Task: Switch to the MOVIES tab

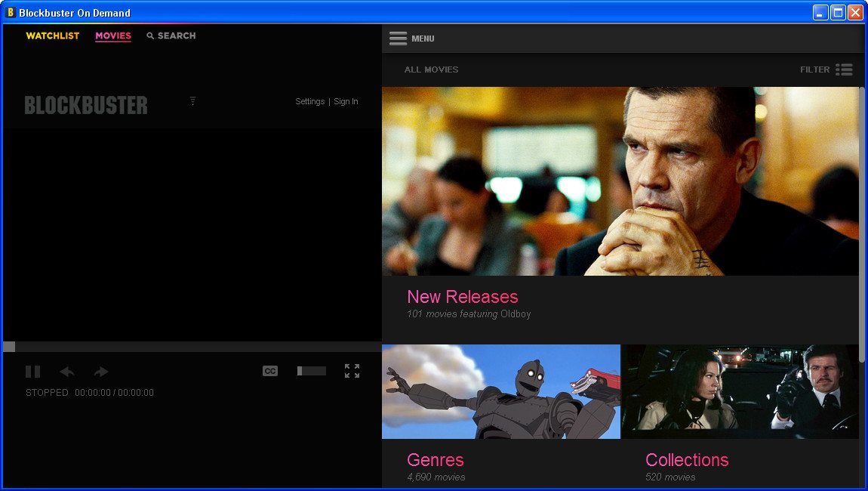Action: [x=113, y=36]
